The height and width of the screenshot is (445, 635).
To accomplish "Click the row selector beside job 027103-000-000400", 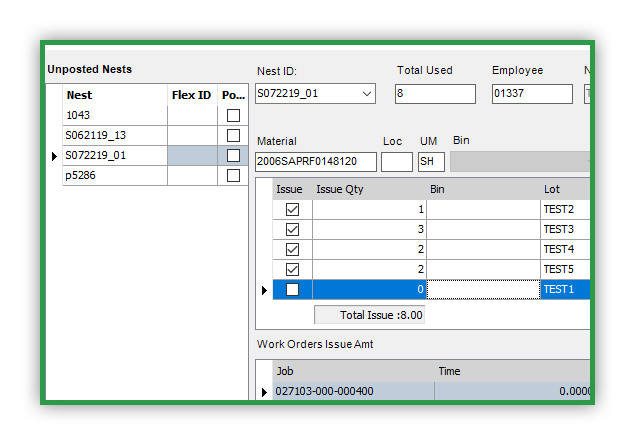I will tap(264, 392).
